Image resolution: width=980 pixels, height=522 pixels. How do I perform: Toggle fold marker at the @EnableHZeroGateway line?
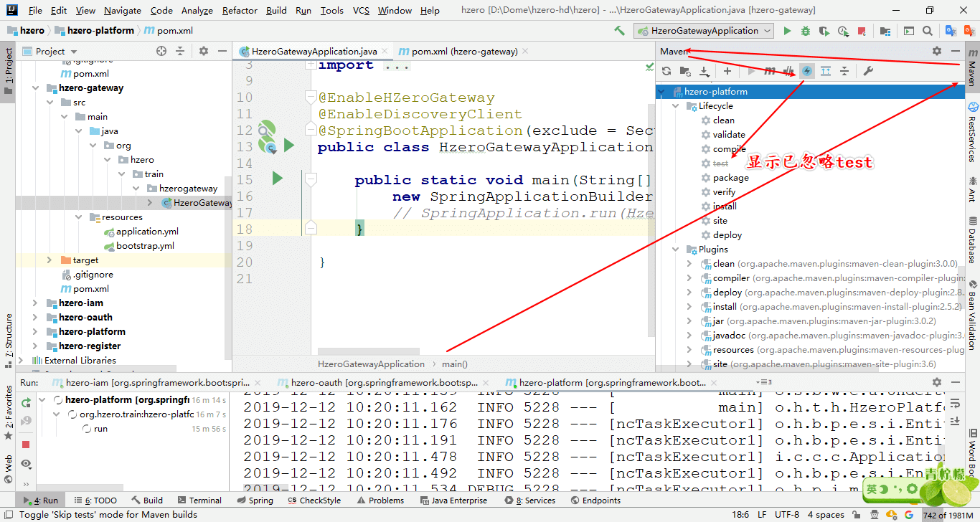[311, 97]
